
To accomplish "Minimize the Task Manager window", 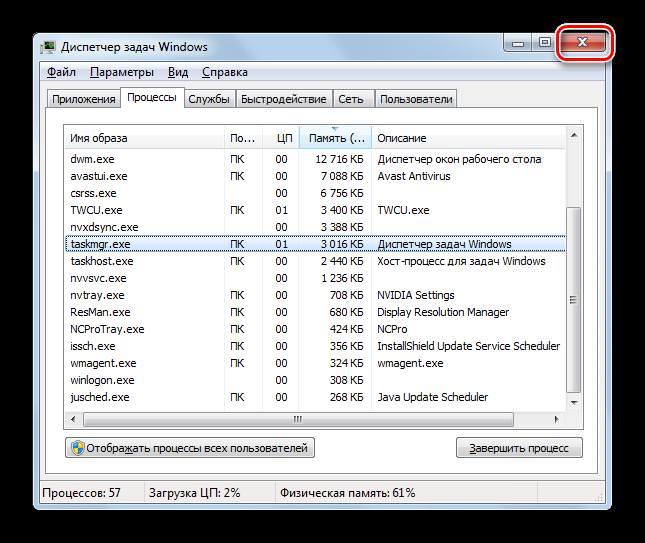I will [x=518, y=42].
